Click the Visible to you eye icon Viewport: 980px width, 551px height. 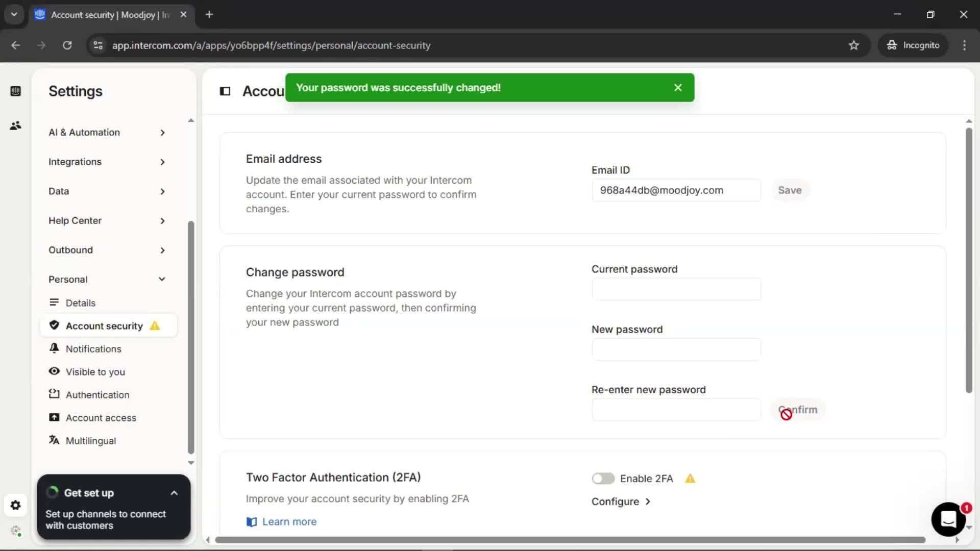[x=54, y=371]
